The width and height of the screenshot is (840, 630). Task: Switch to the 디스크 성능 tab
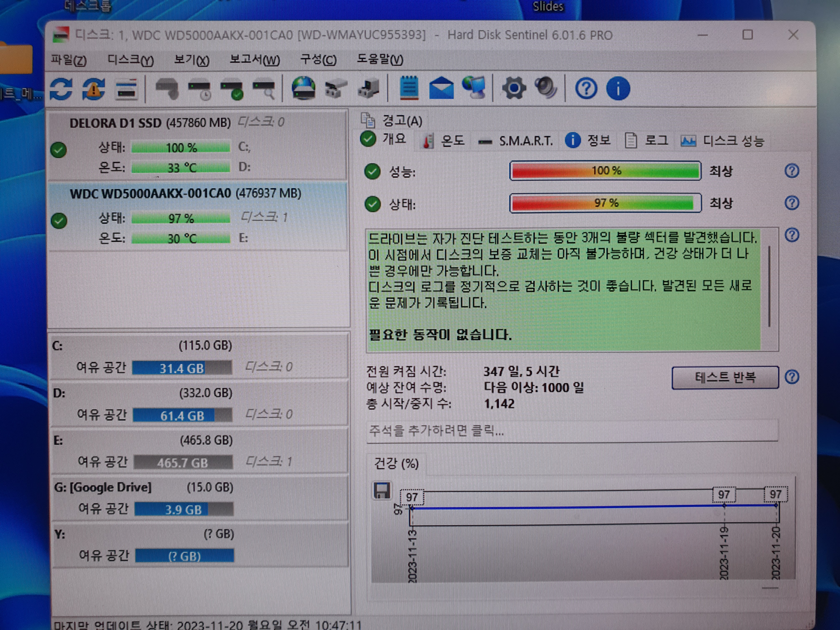pyautogui.click(x=722, y=141)
